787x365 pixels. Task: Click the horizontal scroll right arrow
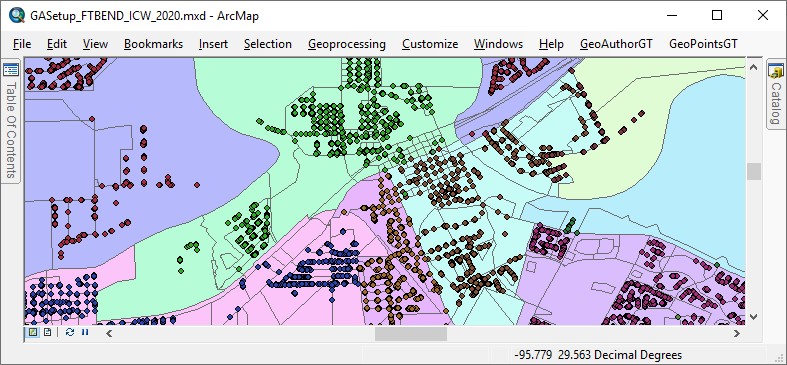pos(737,333)
